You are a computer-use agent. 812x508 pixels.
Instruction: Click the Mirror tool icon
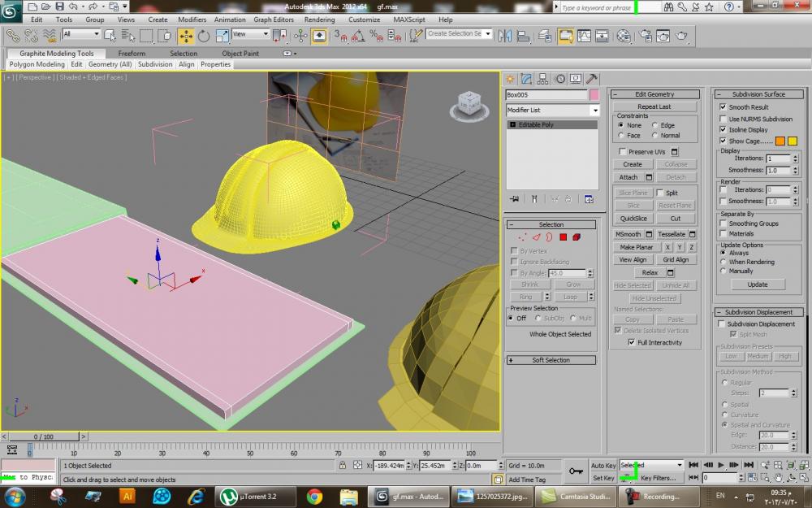click(503, 36)
